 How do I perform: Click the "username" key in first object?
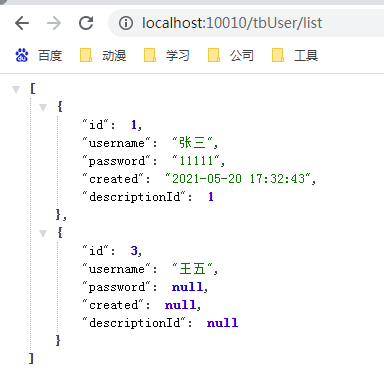point(117,143)
